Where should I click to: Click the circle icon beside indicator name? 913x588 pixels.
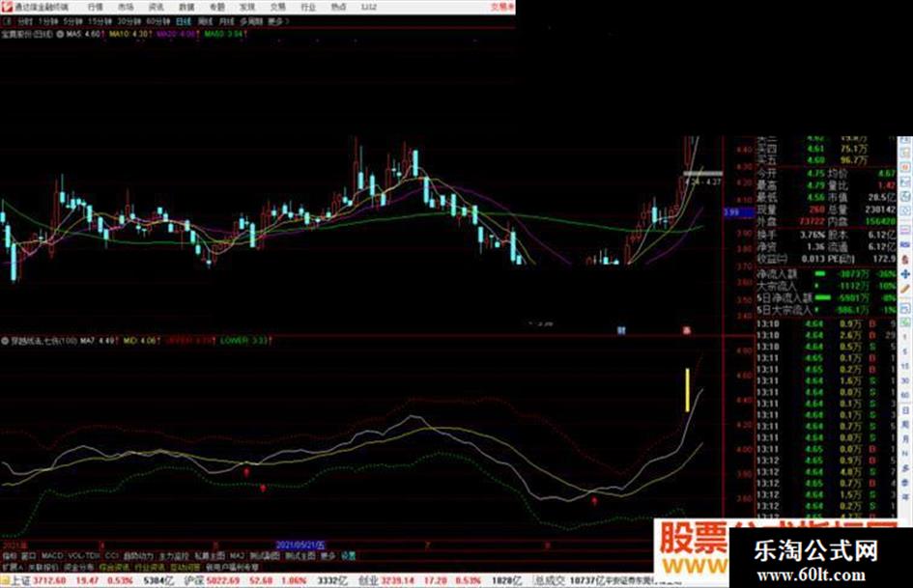point(5,341)
